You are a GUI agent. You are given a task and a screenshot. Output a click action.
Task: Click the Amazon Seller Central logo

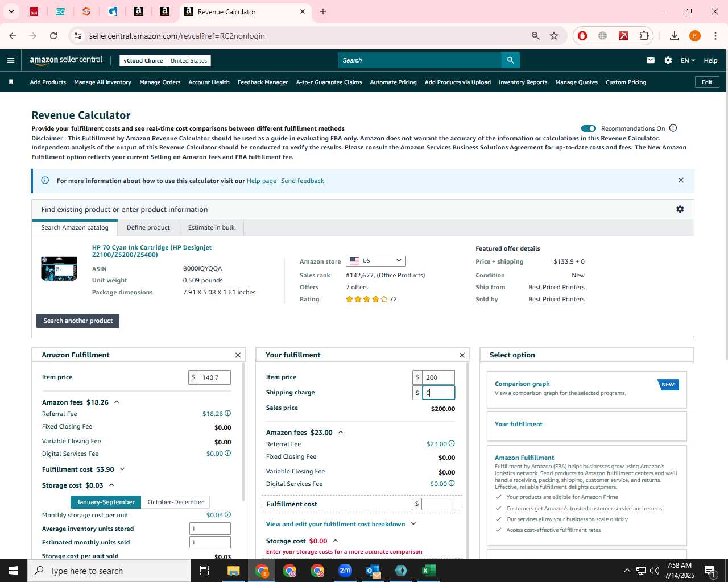point(66,60)
